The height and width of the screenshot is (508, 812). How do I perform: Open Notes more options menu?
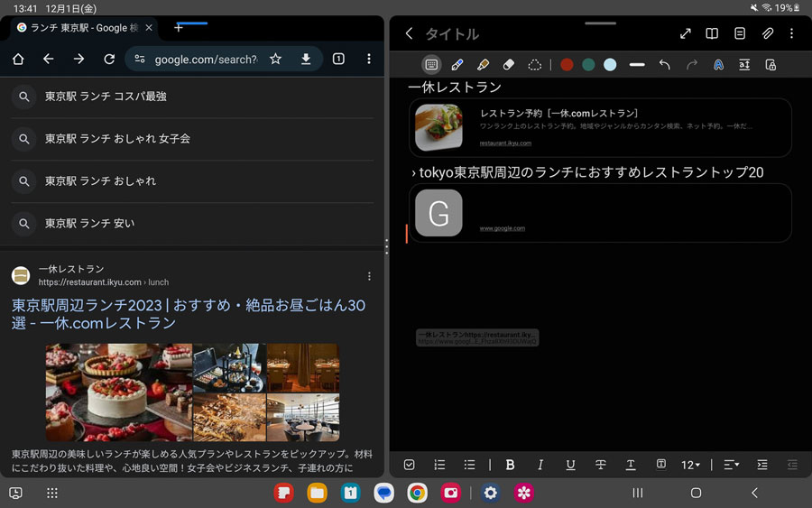(x=792, y=33)
